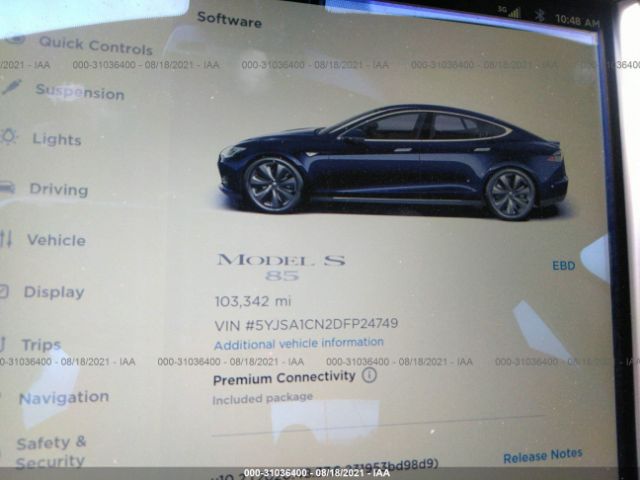Select the 103,342 mi odometer reading
640x480 pixels.
(x=253, y=302)
